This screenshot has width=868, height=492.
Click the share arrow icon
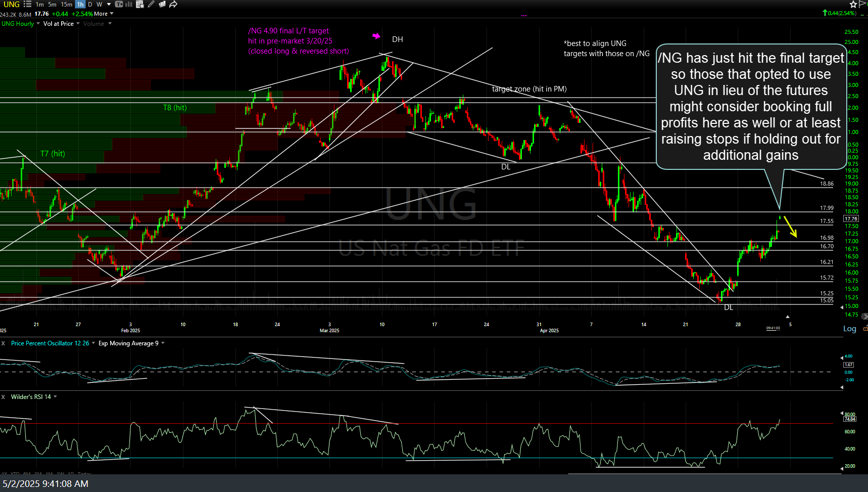[x=173, y=4]
